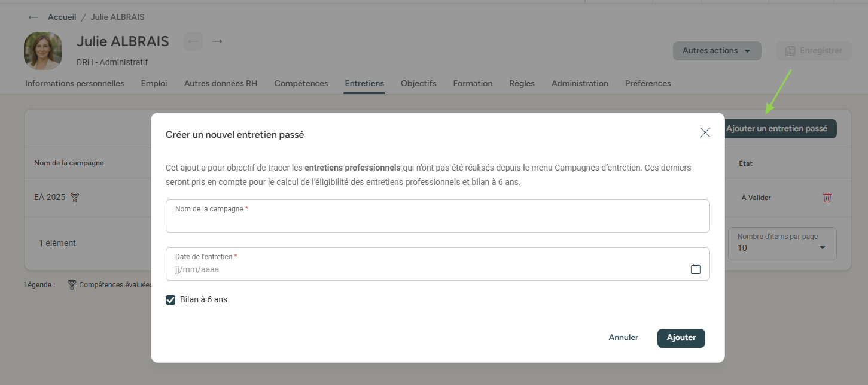Open the Objectifs tab
The height and width of the screenshot is (385, 868).
[418, 84]
